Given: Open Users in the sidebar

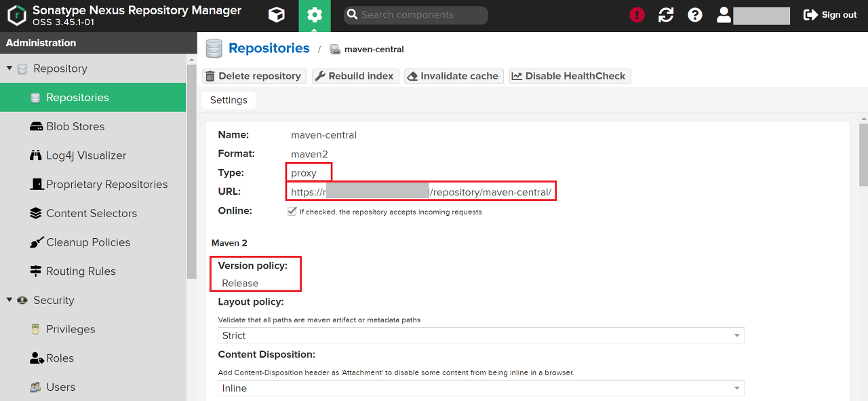Looking at the screenshot, I should (x=93, y=387).
